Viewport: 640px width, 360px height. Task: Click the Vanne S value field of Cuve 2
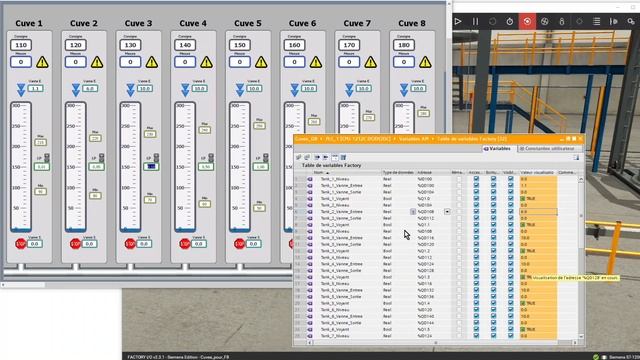tap(89, 244)
